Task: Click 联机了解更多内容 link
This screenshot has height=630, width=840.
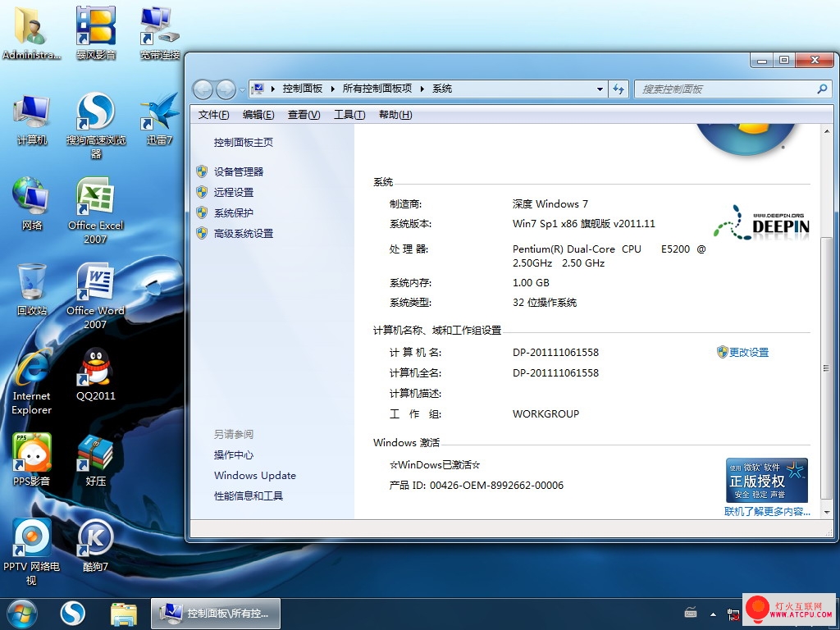Action: 767,512
